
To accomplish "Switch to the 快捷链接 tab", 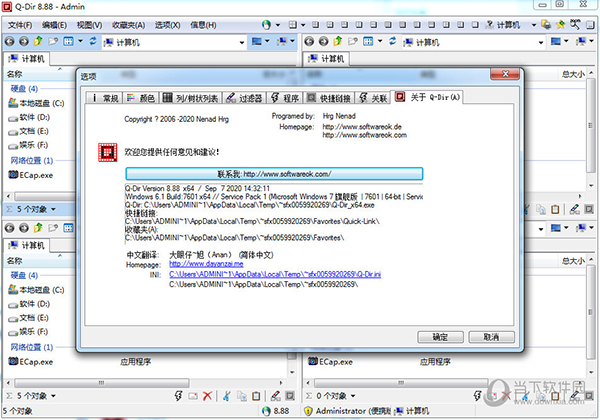I will (x=329, y=98).
